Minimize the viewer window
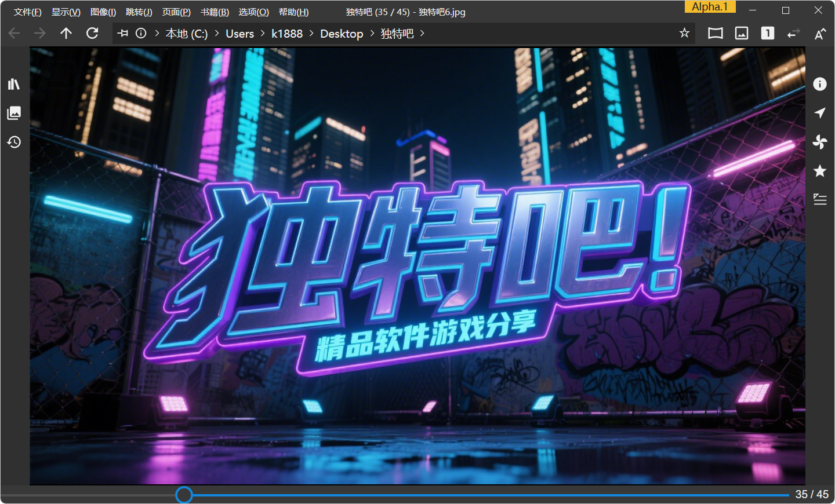Viewport: 835px width, 504px height. click(753, 10)
